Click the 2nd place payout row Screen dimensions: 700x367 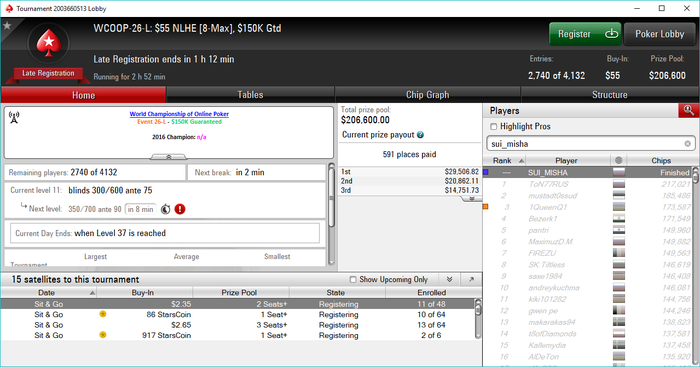pos(409,181)
